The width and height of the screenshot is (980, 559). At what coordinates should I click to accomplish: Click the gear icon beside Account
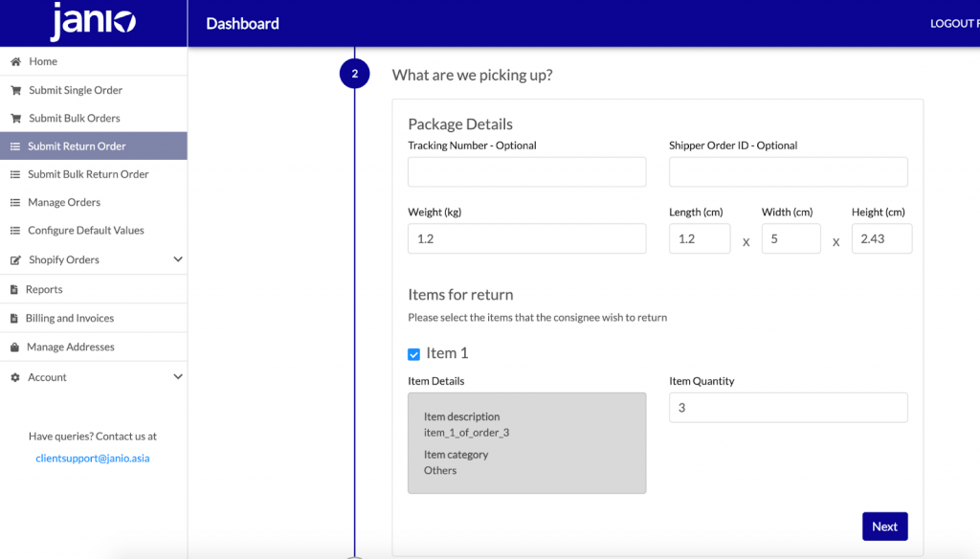(x=15, y=378)
